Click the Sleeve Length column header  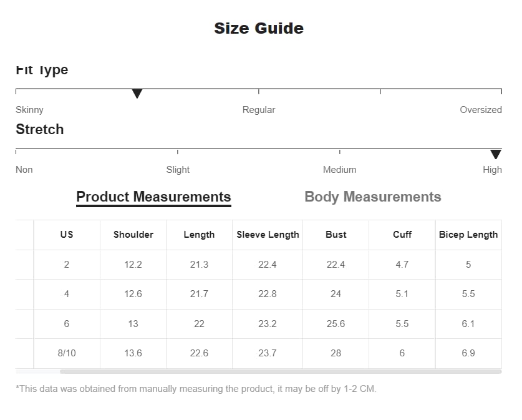coord(268,235)
